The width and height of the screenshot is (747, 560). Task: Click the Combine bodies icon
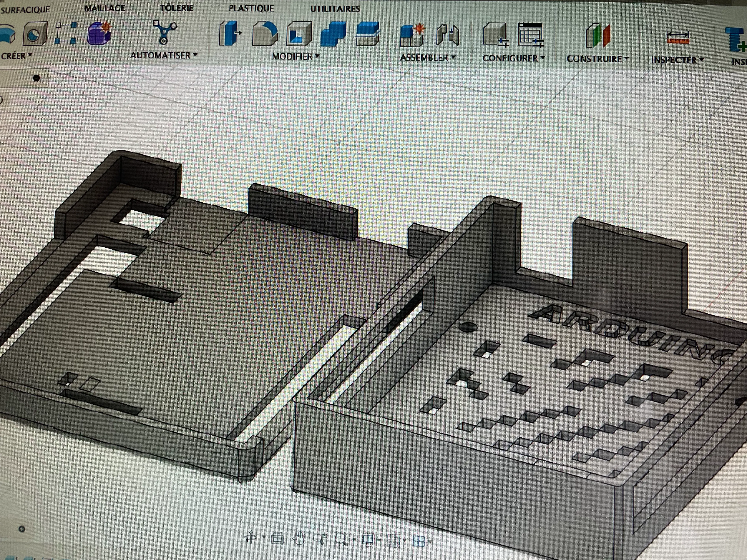click(333, 34)
